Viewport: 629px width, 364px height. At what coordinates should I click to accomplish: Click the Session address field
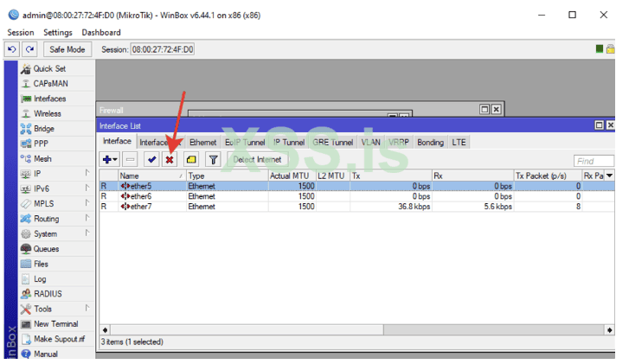163,49
